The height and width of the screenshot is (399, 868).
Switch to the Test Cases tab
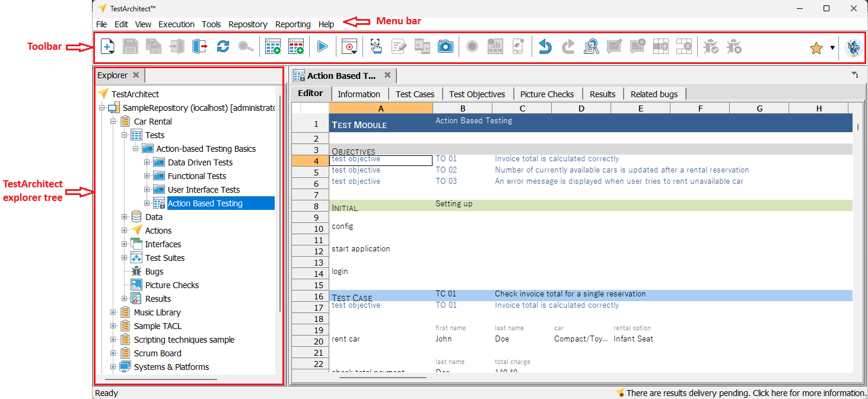pyautogui.click(x=415, y=94)
